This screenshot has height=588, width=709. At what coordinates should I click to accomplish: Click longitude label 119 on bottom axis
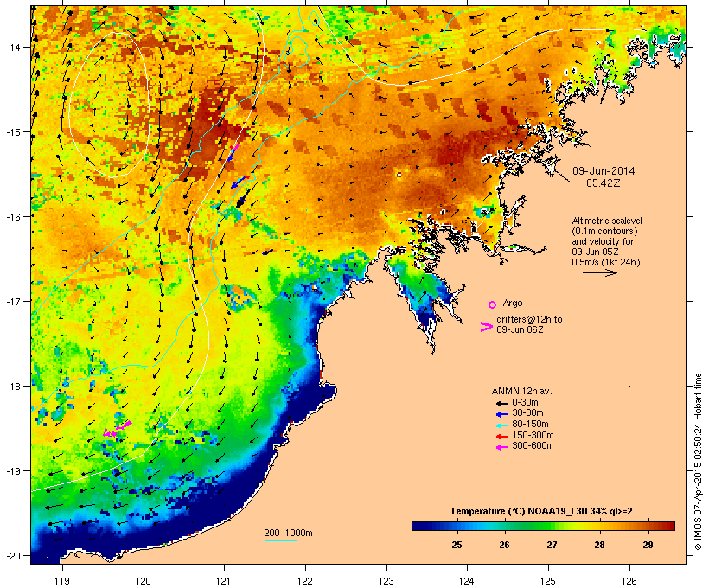[62, 581]
